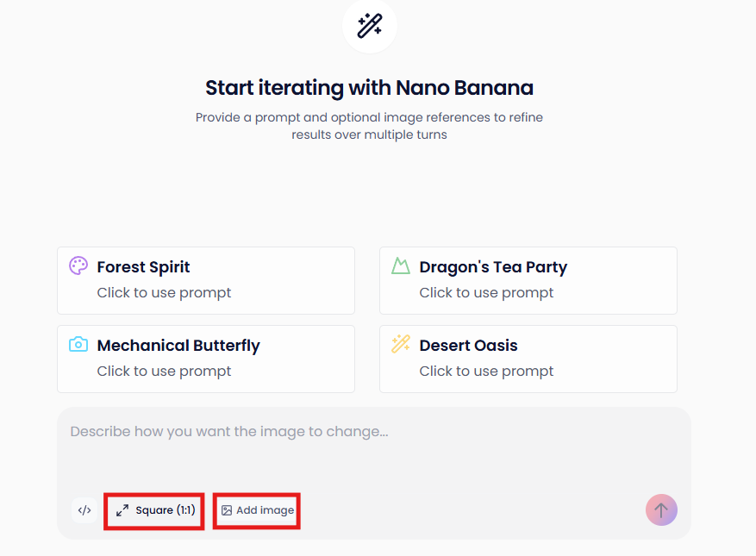Click the palette icon beside Forest Spirit
This screenshot has height=556, width=756.
[78, 266]
